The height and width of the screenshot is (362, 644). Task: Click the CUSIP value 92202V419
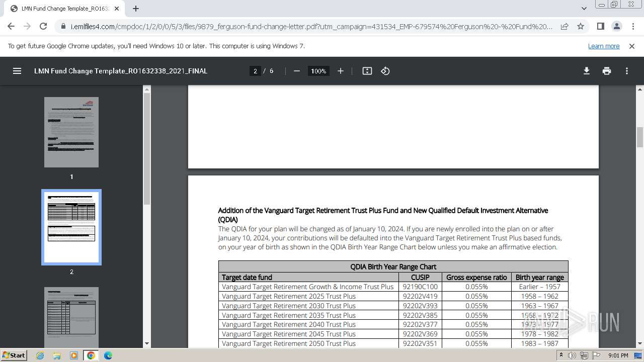pos(420,296)
